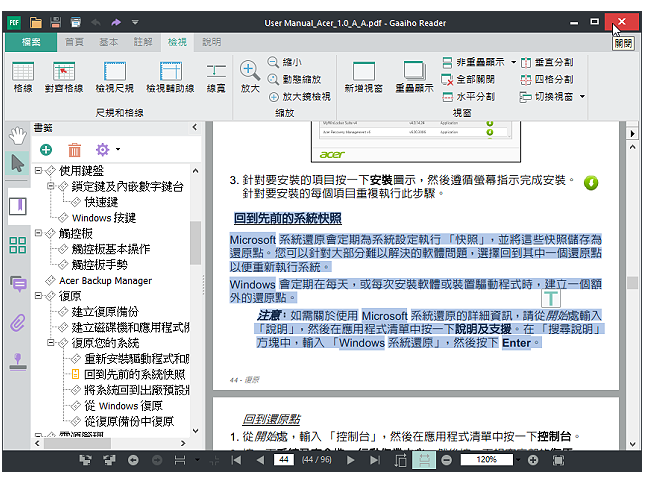Select the 檢視 tab
The width and height of the screenshot is (653, 485).
point(177,42)
